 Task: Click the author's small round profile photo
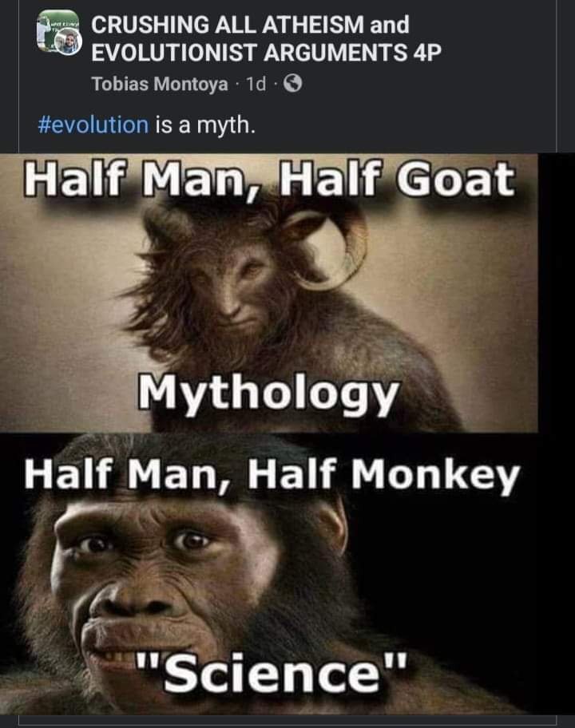click(x=69, y=43)
